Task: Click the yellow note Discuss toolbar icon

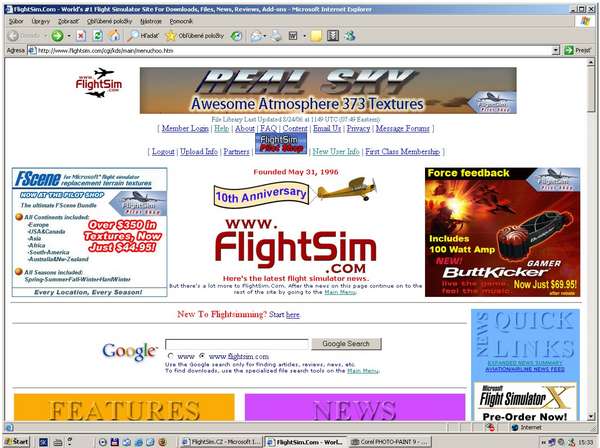Action: tap(316, 36)
